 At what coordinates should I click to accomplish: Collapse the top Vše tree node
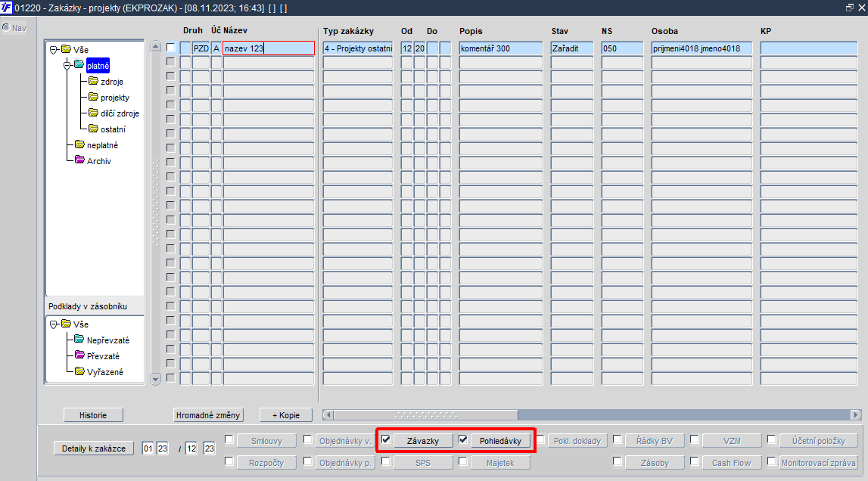pyautogui.click(x=54, y=50)
